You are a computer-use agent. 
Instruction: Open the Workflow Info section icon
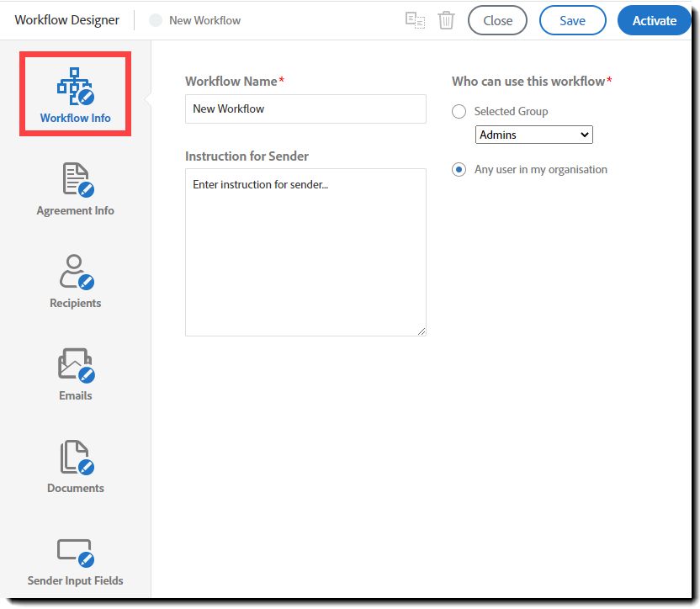point(76,86)
